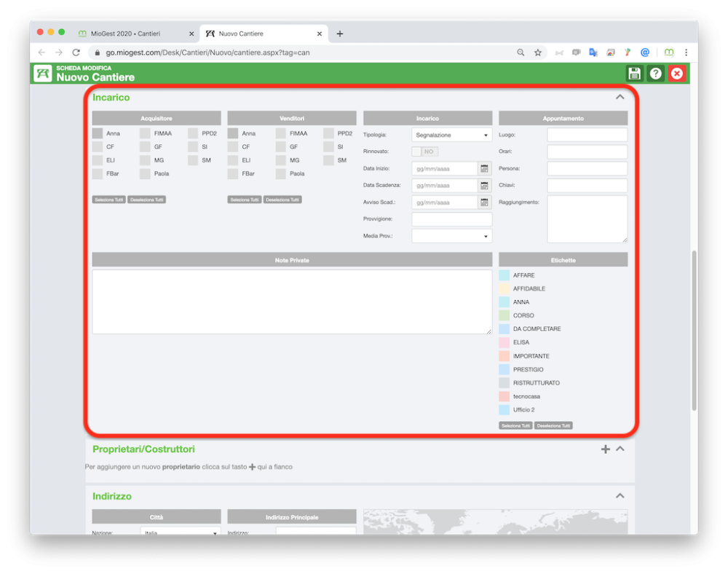Image resolution: width=728 pixels, height=574 pixels.
Task: Open the Tipologia dropdown showing Segnalazione
Action: click(x=452, y=135)
